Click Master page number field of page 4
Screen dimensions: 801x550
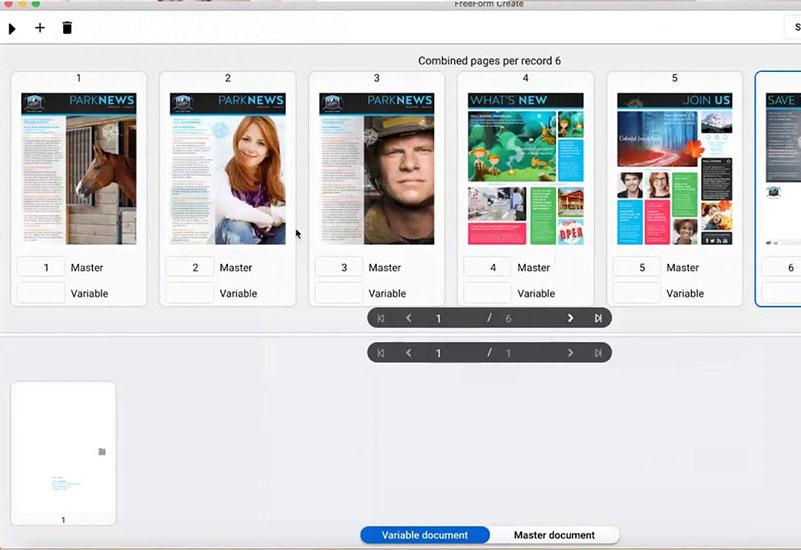point(488,268)
